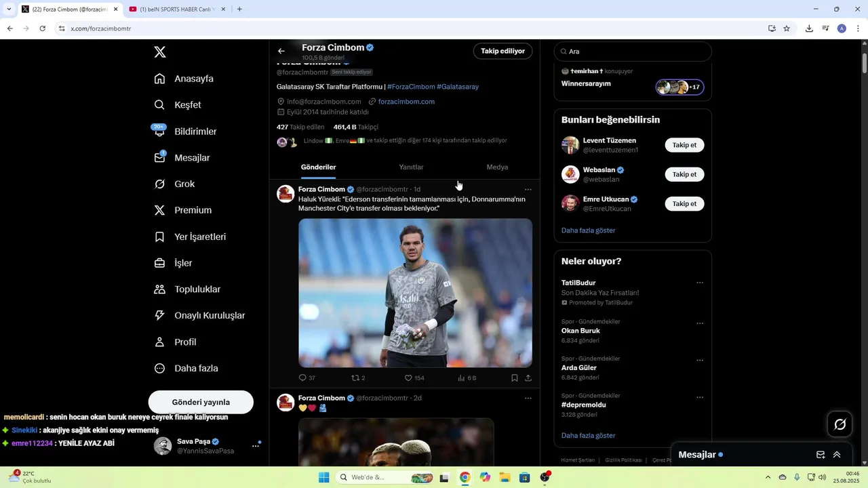View the 461,4 B Takipçi list
This screenshot has height=488, width=868.
coord(355,127)
